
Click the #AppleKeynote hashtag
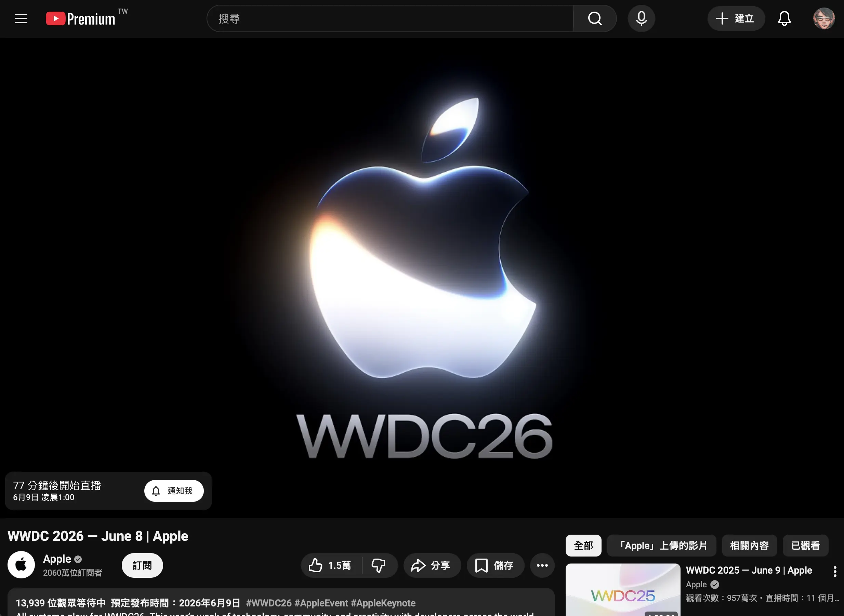383,603
